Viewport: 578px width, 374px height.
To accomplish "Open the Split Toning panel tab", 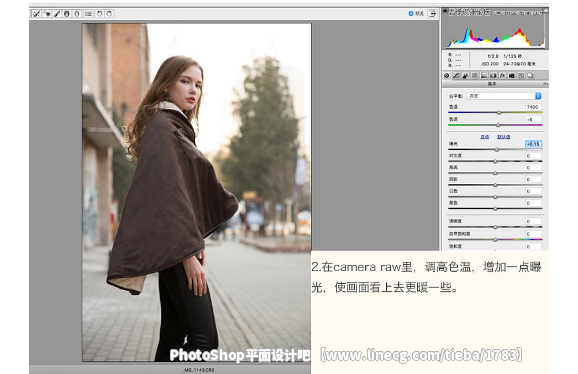I will [484, 76].
